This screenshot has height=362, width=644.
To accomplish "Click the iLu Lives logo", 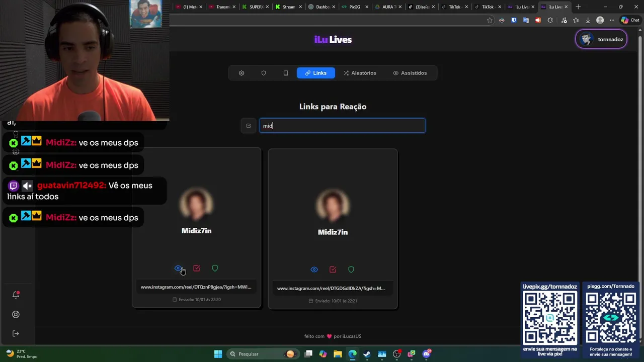I will pos(333,40).
